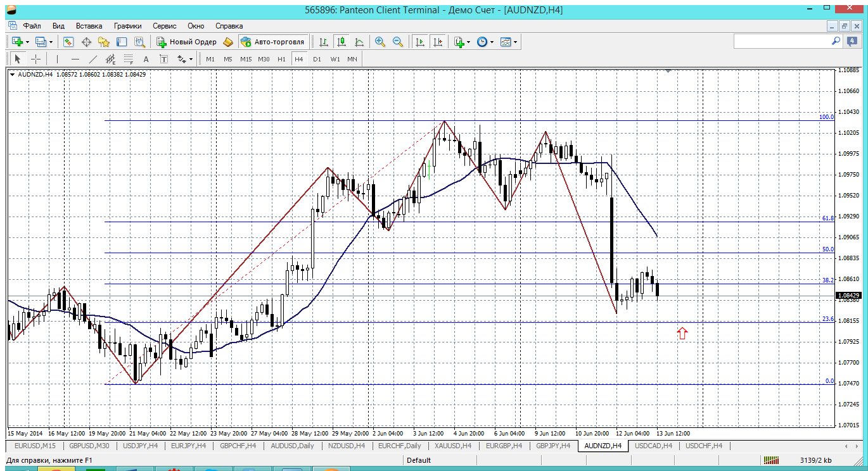Click the Zoom Out magnifier icon
The width and height of the screenshot is (868, 471).
(398, 42)
